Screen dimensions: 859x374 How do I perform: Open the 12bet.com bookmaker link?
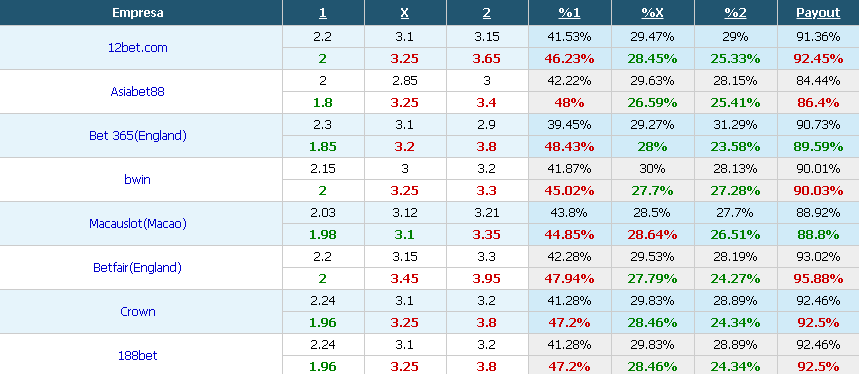click(138, 48)
